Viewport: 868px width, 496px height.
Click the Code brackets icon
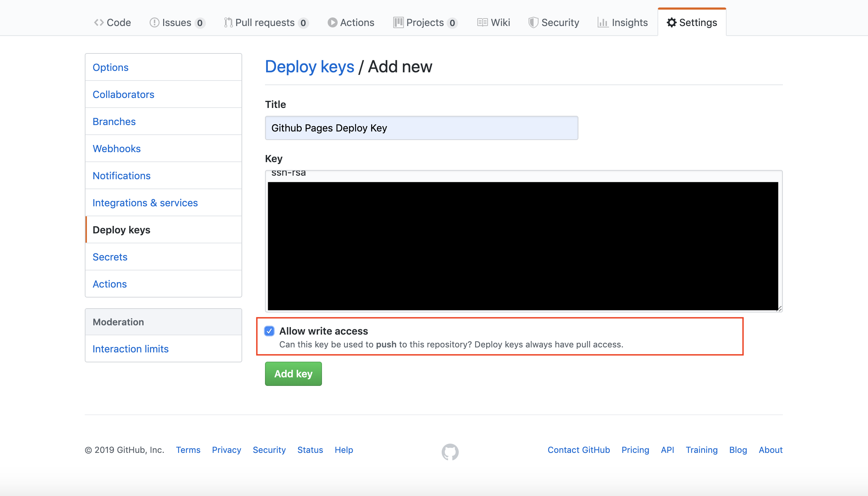point(99,22)
